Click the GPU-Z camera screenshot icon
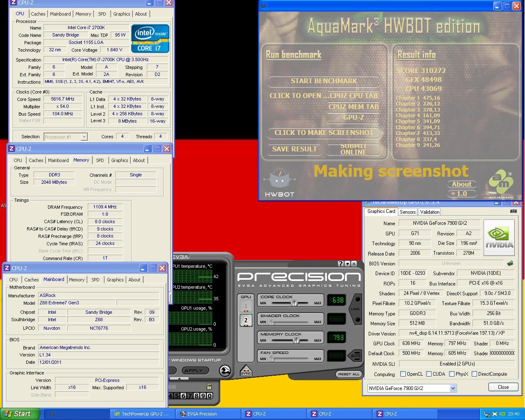Screen dimensions: 525x420 [513, 211]
